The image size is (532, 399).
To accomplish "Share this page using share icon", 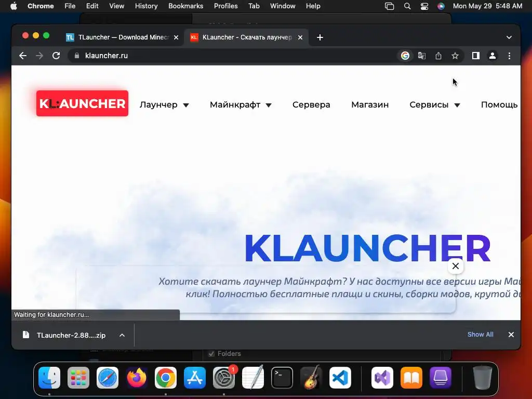I will (438, 56).
